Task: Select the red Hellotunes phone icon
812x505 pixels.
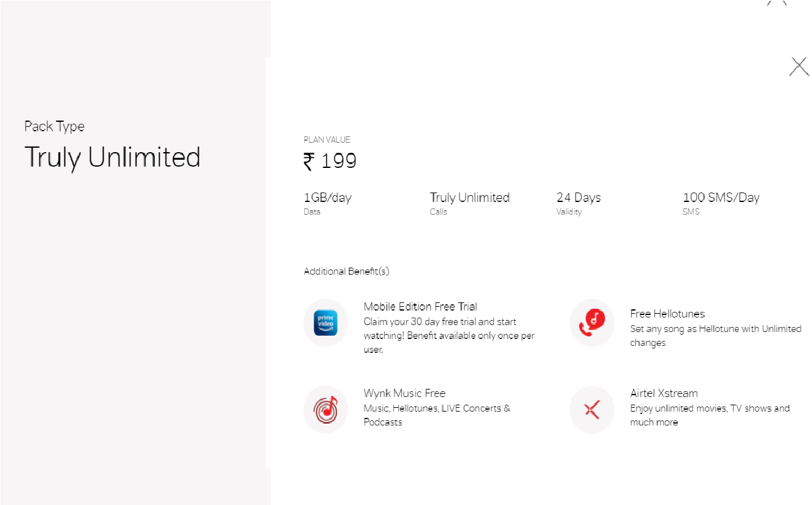Action: (591, 323)
